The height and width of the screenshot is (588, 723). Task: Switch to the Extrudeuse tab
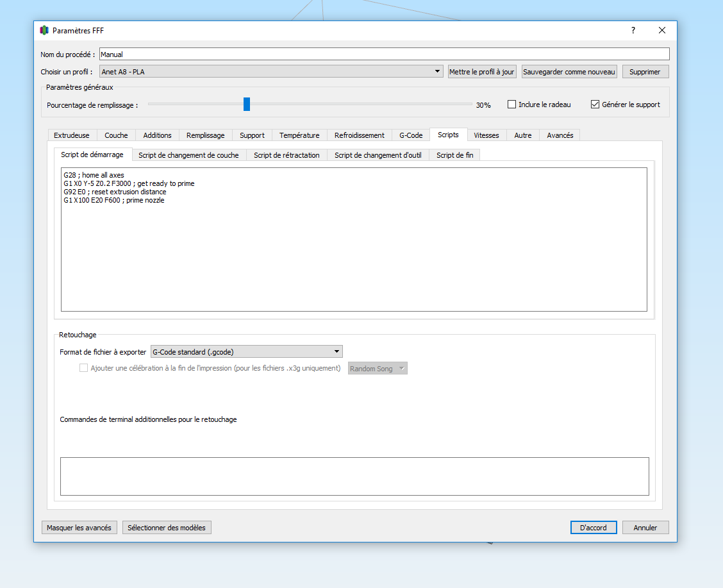click(x=72, y=135)
